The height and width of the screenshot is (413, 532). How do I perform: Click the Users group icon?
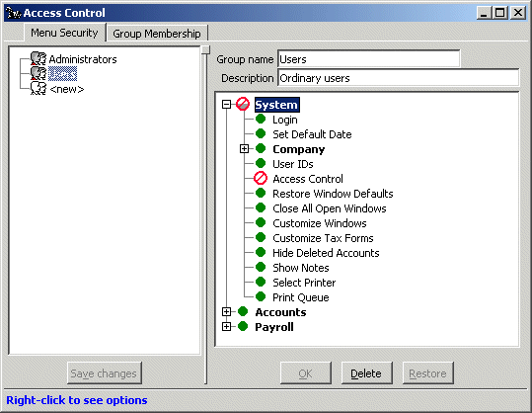(x=38, y=74)
